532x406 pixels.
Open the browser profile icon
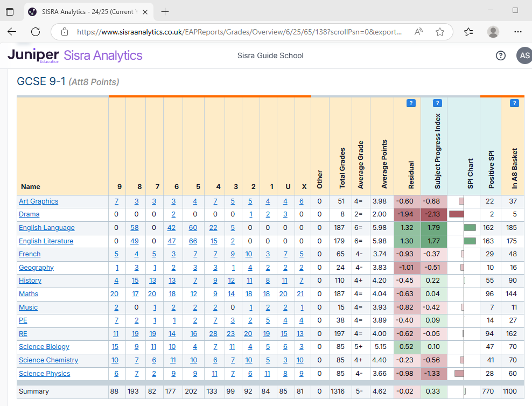click(x=493, y=32)
